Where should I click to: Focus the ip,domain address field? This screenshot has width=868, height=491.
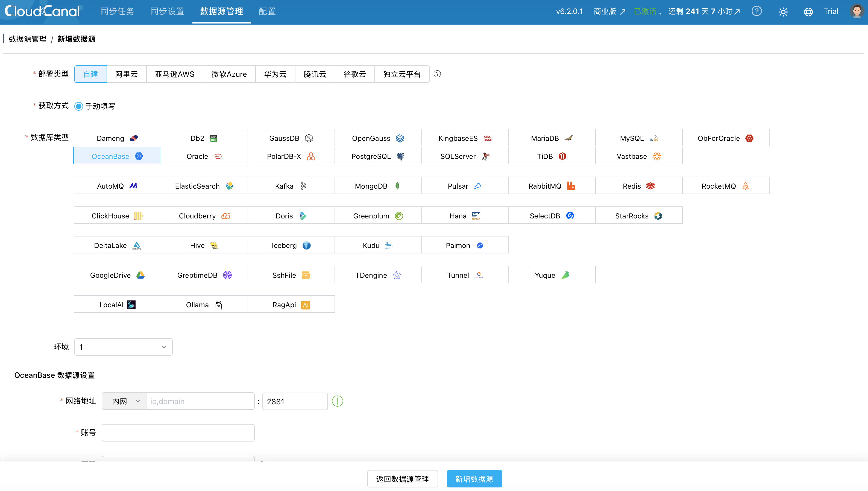(x=200, y=401)
